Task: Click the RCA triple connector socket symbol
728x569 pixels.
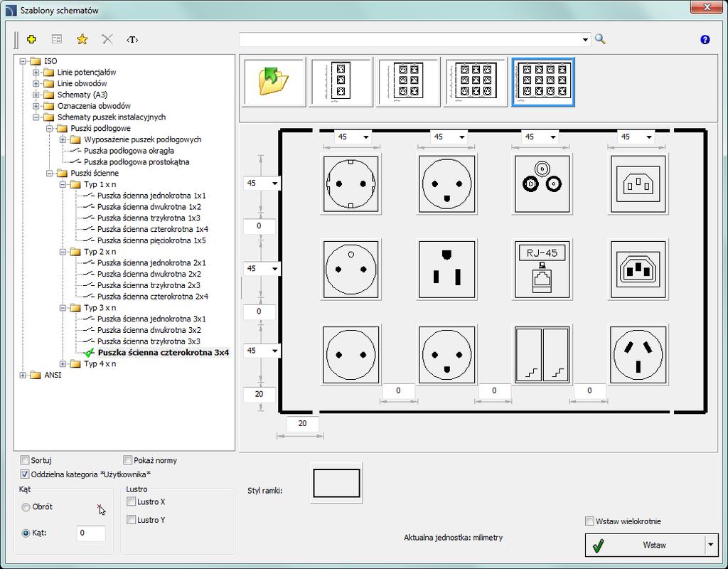Action: pos(542,184)
